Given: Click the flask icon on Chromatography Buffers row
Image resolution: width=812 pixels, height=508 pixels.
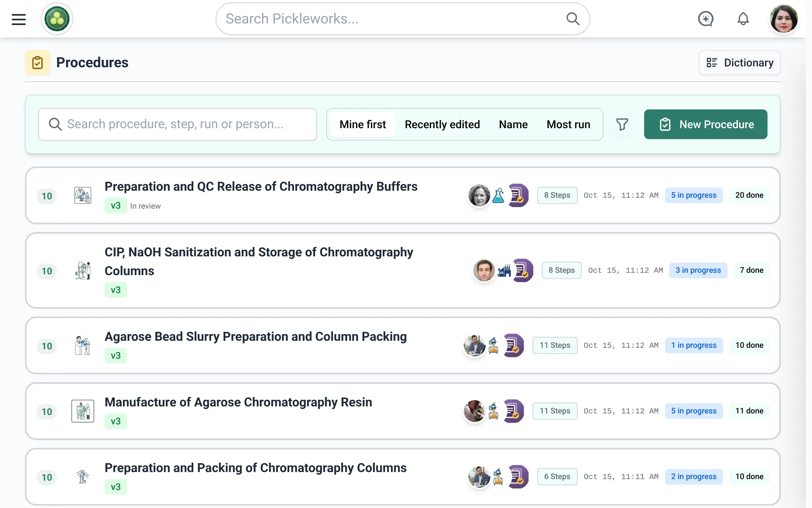Looking at the screenshot, I should click(x=498, y=195).
